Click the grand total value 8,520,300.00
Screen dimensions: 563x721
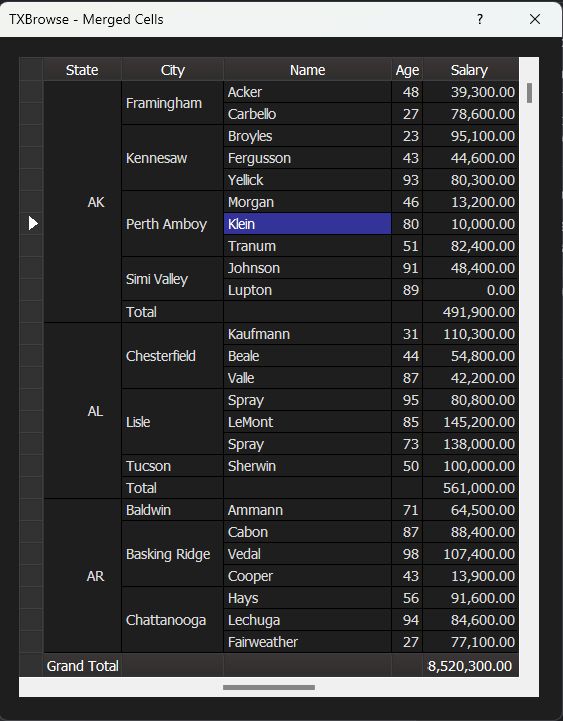[x=471, y=665]
